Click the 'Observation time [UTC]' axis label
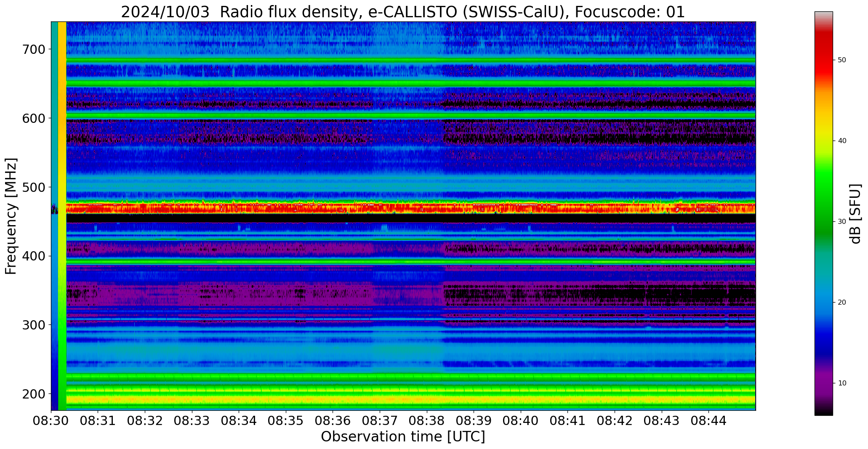The height and width of the screenshot is (449, 868). tap(403, 436)
